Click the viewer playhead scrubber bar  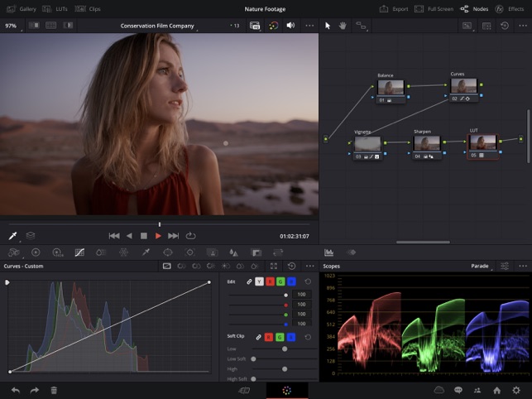(159, 224)
